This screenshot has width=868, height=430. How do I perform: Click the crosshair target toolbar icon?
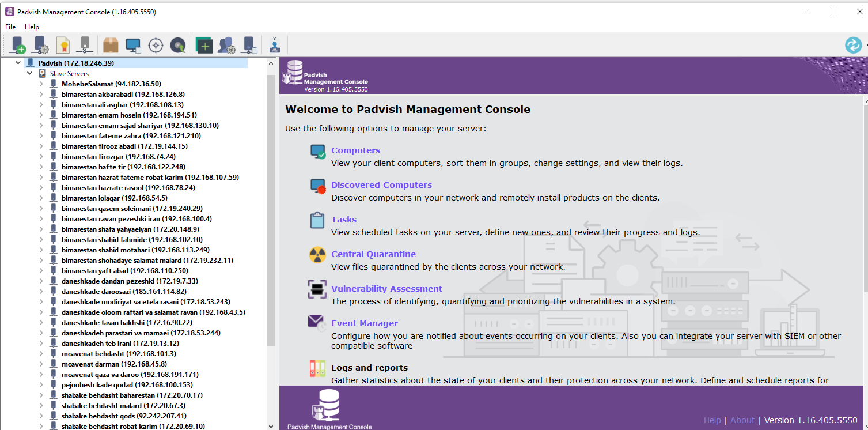click(x=156, y=45)
